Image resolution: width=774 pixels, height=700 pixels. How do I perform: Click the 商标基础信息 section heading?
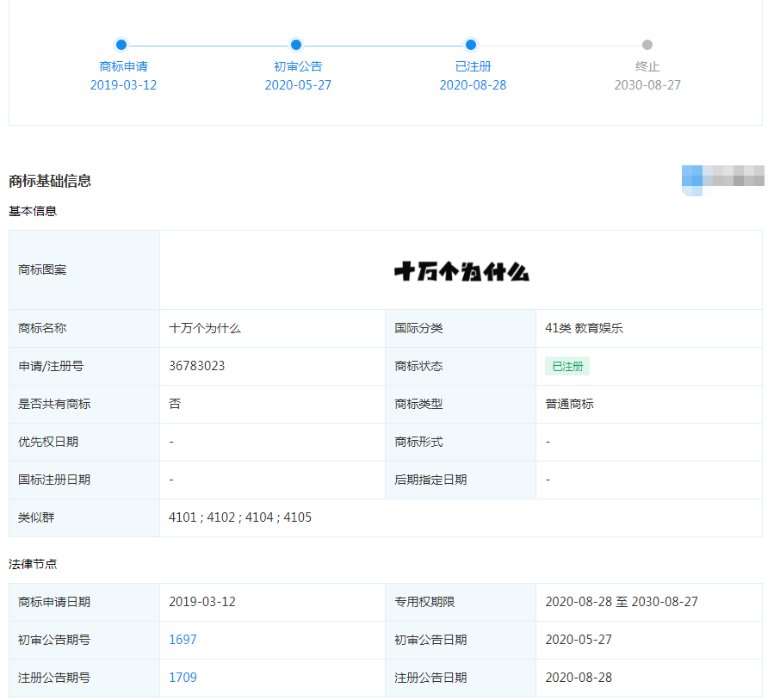tap(50, 181)
